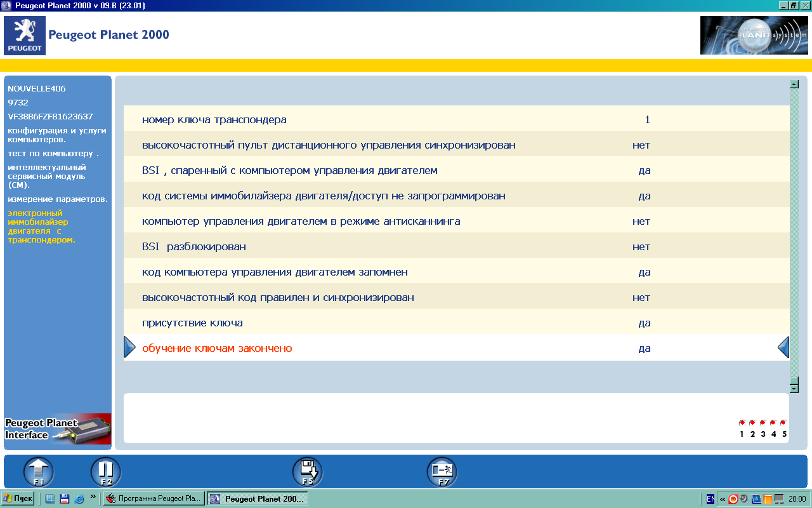Exit via the F7 exit-door button
The height and width of the screenshot is (508, 812).
point(442,472)
